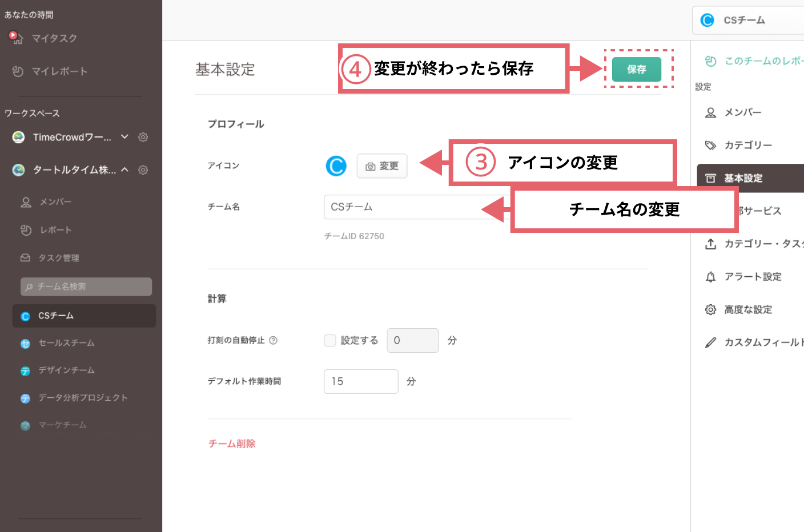Open the CSチーム selector at top right
Image resolution: width=804 pixels, height=532 pixels.
coord(743,21)
